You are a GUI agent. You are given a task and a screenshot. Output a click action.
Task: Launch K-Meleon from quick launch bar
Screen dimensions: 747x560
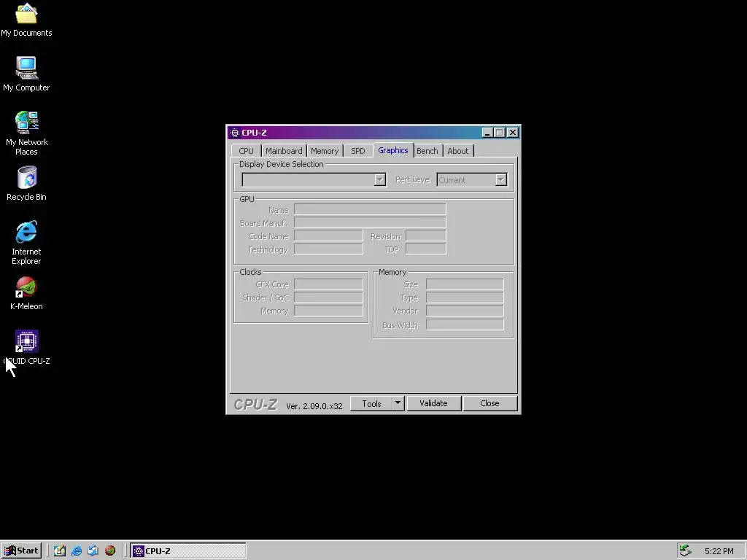[110, 551]
